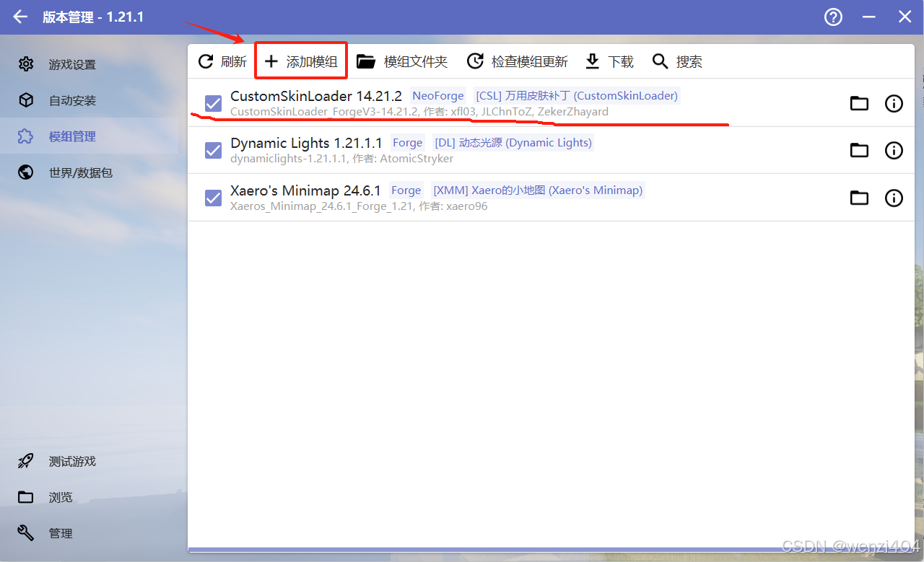Click the Xaeros_Minimap_24.6.1_Forge_1.21 file line
Image resolution: width=924 pixels, height=562 pixels.
[359, 206]
